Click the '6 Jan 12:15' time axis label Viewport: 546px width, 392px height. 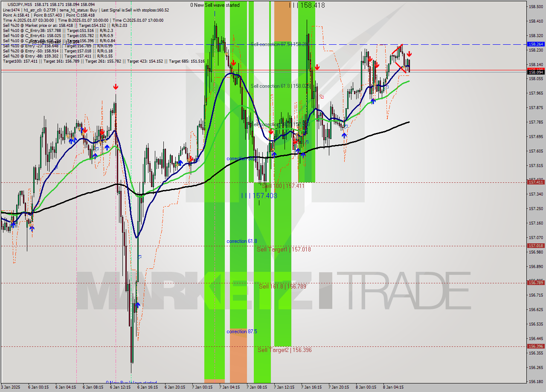coord(120,387)
